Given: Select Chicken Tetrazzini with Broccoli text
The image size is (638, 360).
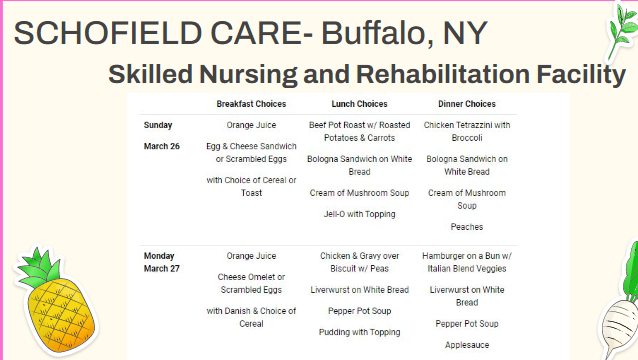Looking at the screenshot, I should pos(467,131).
